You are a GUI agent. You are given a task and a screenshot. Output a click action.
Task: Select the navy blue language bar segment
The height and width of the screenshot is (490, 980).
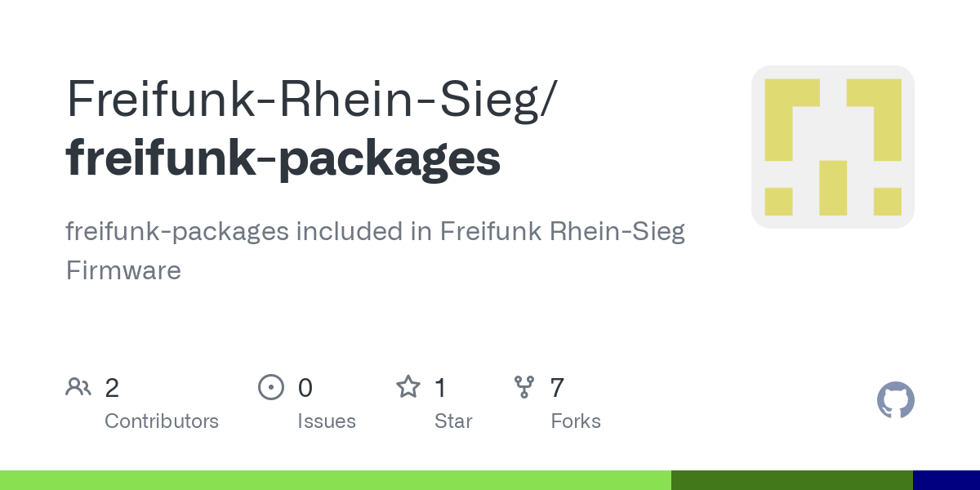coord(947,480)
